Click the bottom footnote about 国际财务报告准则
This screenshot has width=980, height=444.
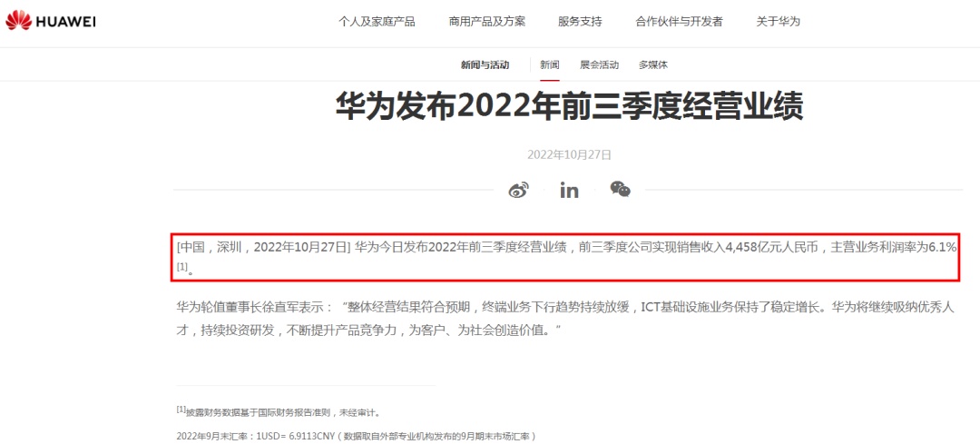click(x=279, y=411)
